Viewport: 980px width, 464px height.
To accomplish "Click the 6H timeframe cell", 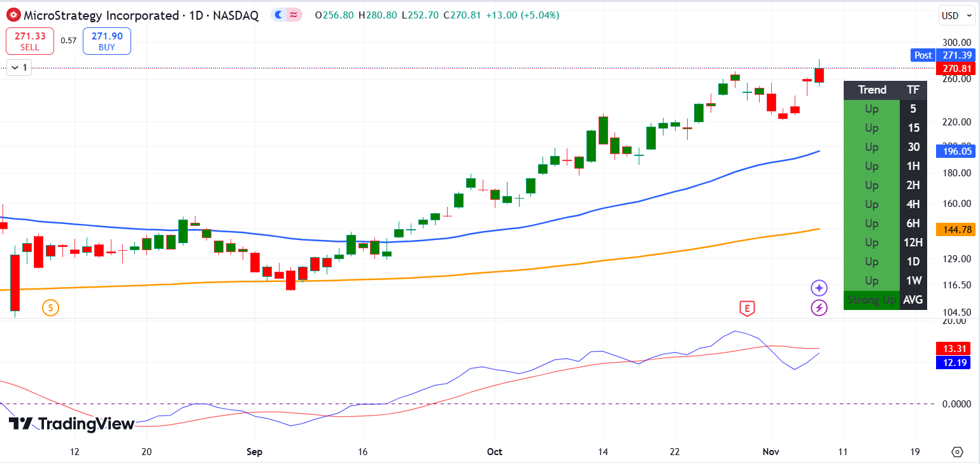I will [x=914, y=223].
